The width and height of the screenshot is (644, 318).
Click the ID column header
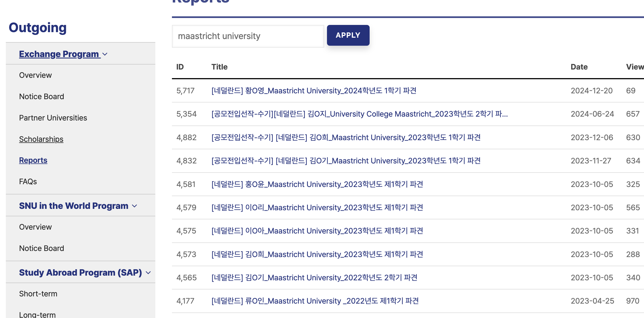[180, 67]
